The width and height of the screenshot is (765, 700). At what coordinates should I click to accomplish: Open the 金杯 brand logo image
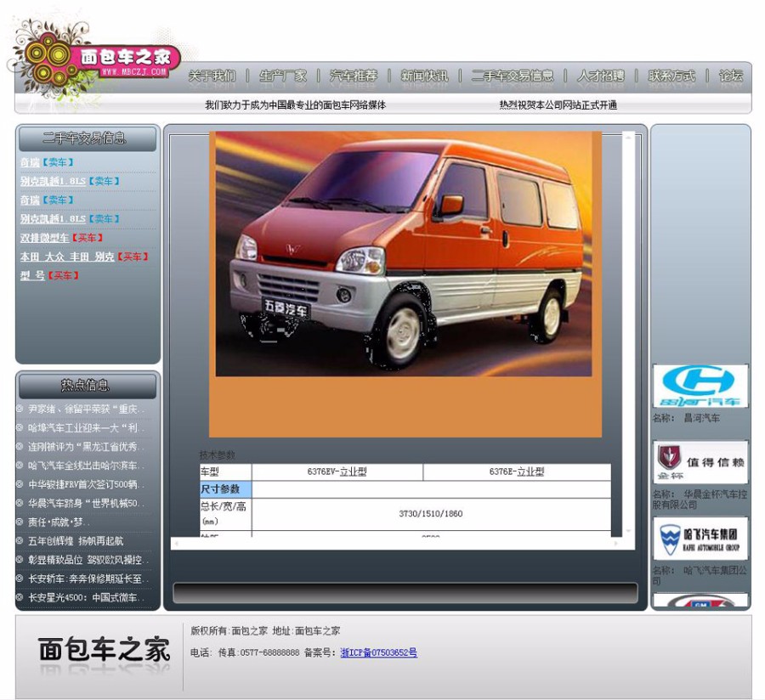click(700, 462)
